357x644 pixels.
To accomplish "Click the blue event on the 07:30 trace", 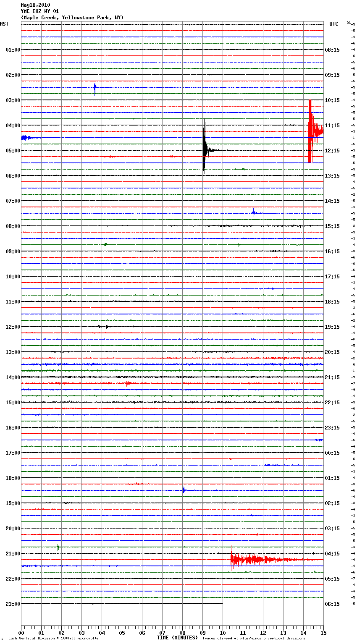I will pos(255,213).
